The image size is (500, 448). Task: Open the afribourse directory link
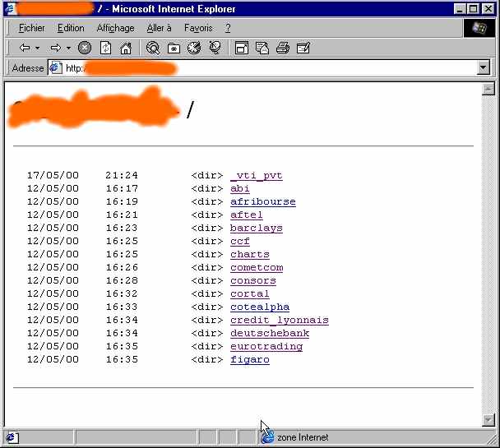pos(263,201)
